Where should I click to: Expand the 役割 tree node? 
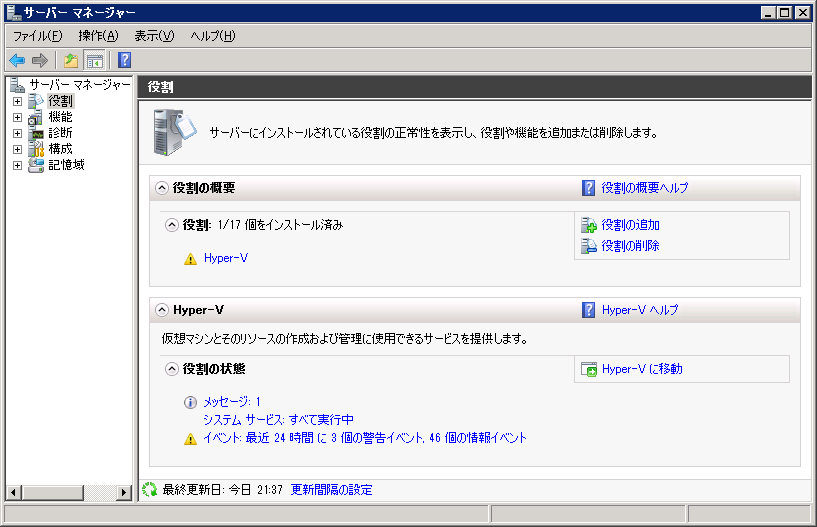pyautogui.click(x=17, y=101)
